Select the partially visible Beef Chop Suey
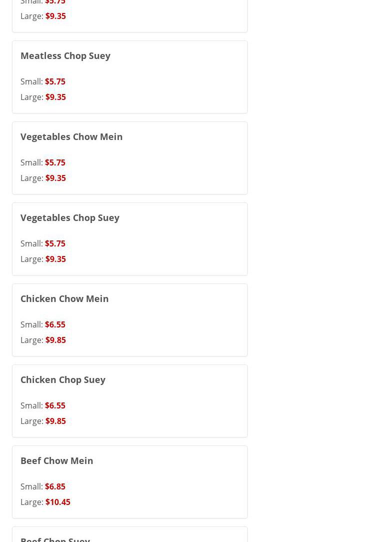This screenshot has height=542, width=392. coord(55,538)
